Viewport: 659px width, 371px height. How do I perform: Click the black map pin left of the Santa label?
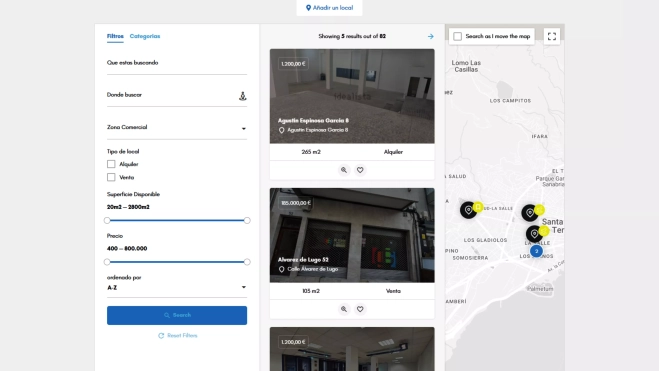pos(530,213)
